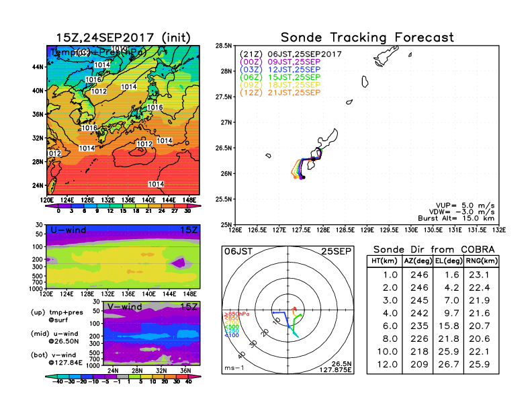Click the red '≥850hPa' polar legend entry
The image size is (532, 411).
[236, 314]
